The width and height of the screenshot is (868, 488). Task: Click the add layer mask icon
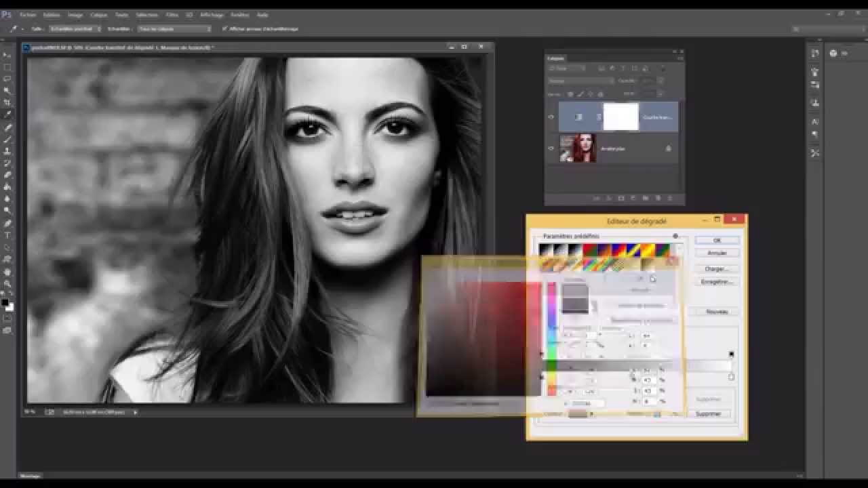(620, 199)
